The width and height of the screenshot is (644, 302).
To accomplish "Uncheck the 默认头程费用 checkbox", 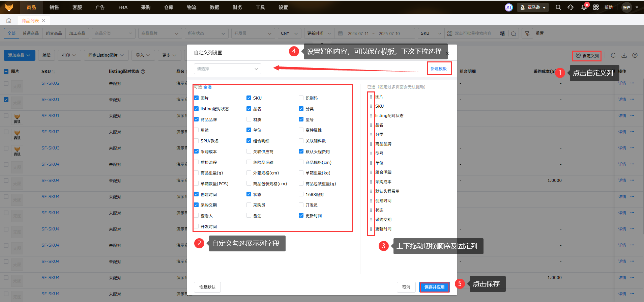I will (x=301, y=152).
